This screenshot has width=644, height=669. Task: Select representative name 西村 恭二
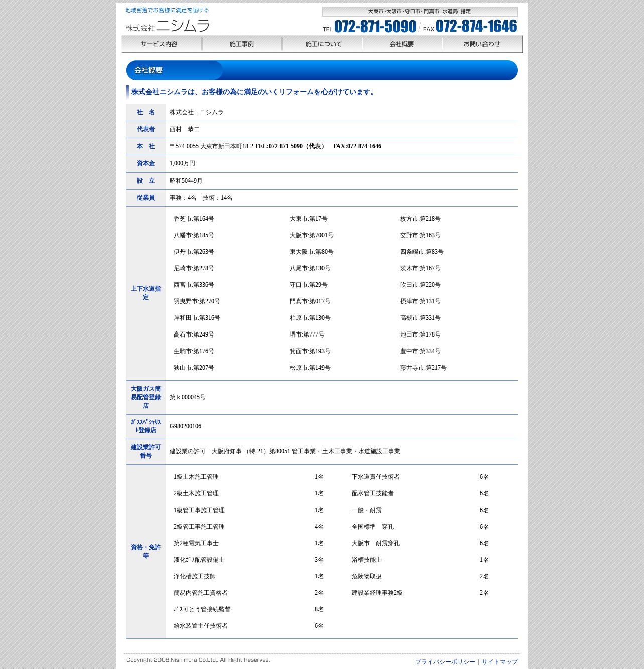click(x=185, y=129)
